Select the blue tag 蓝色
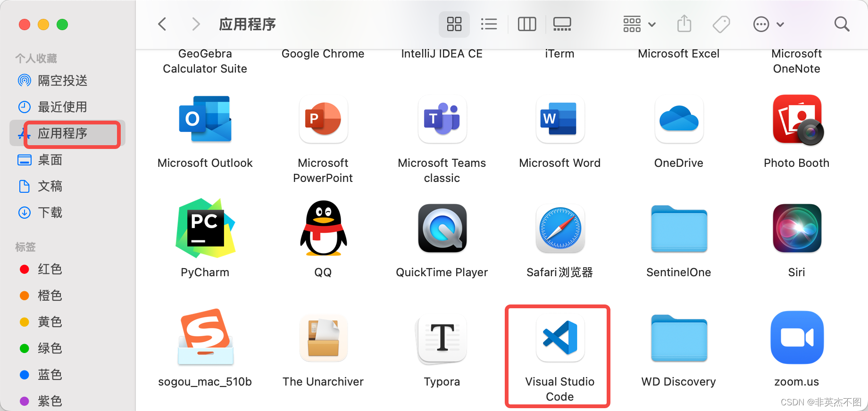868x411 pixels. point(67,375)
